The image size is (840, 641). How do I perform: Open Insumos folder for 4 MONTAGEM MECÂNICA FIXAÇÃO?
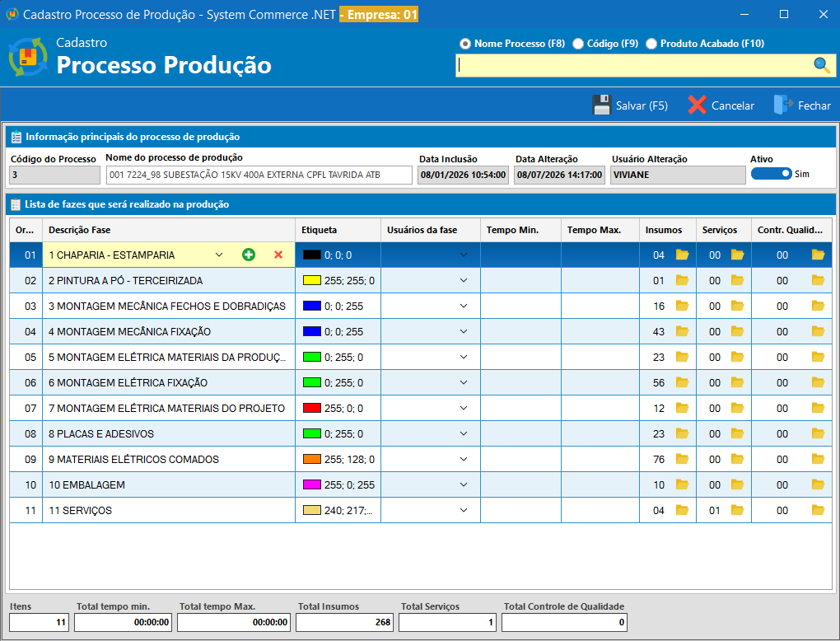pyautogui.click(x=682, y=331)
